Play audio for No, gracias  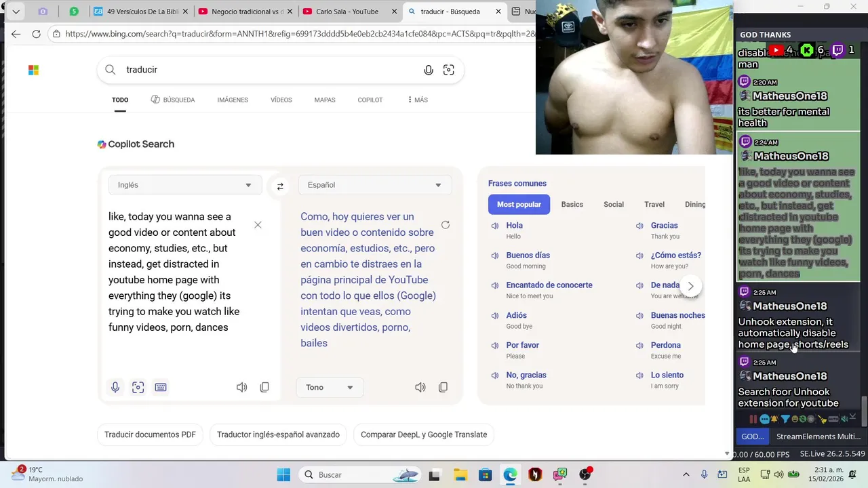pyautogui.click(x=495, y=375)
